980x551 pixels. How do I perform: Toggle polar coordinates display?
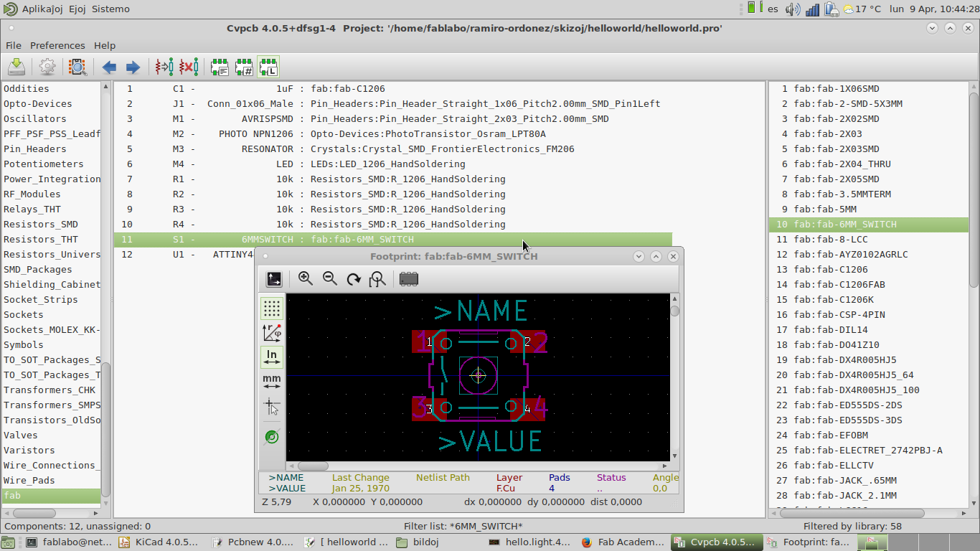point(272,332)
